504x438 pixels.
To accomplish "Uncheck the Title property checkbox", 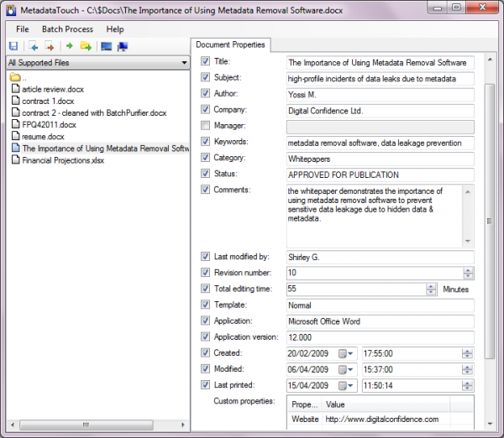I will click(x=206, y=62).
